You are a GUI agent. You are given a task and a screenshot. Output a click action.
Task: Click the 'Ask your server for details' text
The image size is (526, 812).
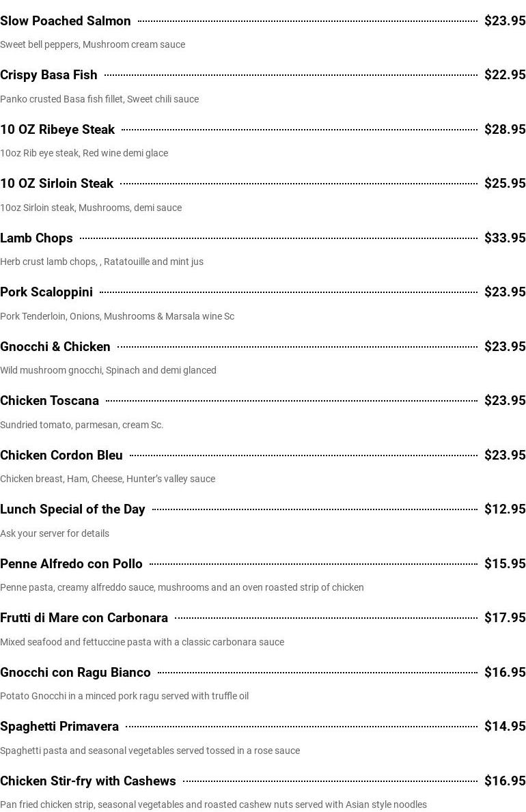coord(55,533)
